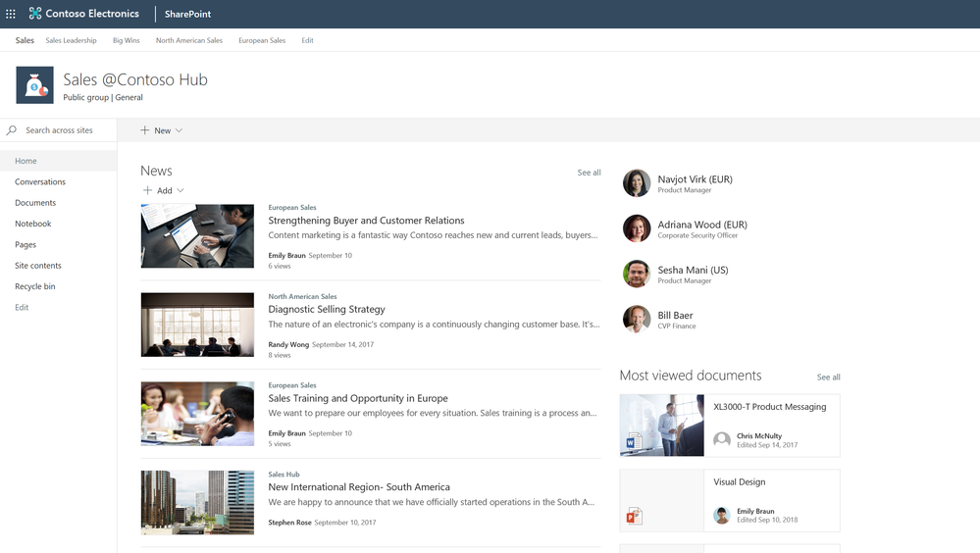Viewport: 980px width, 553px height.
Task: Click Sesha Mani (US) name
Action: pyautogui.click(x=693, y=270)
